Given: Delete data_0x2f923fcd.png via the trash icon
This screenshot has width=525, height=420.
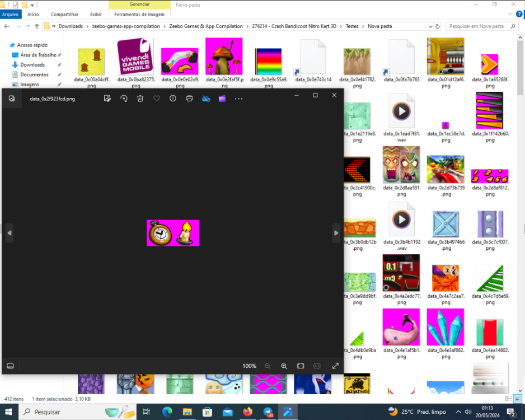Looking at the screenshot, I should point(140,98).
